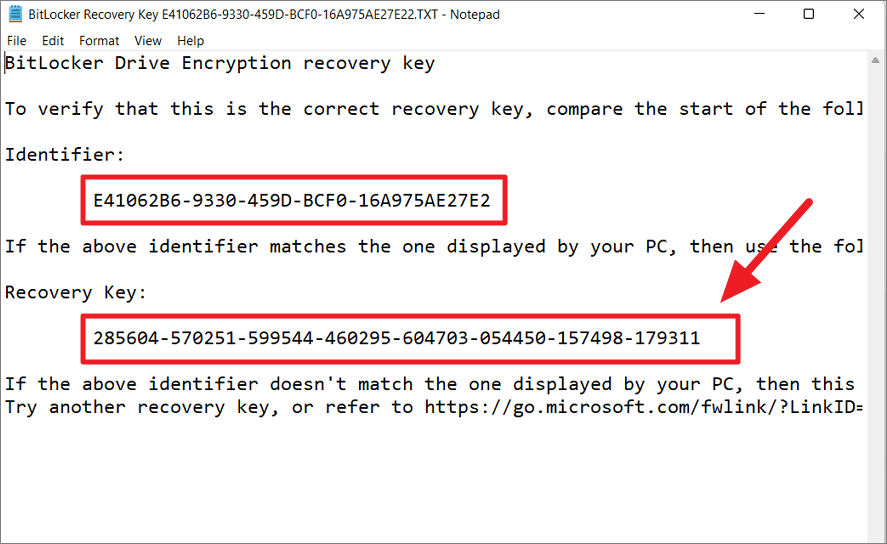
Task: Open the Help menu
Action: pyautogui.click(x=190, y=41)
